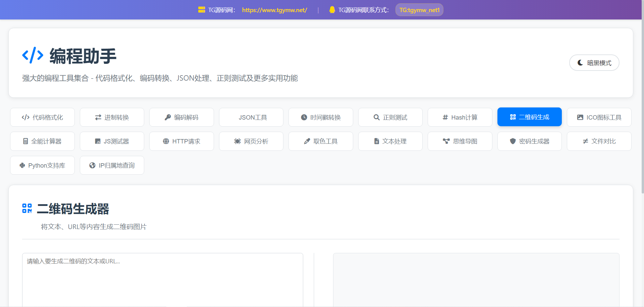The height and width of the screenshot is (307, 644).
Task: Open the 取色工具 color picker tool
Action: [x=321, y=141]
